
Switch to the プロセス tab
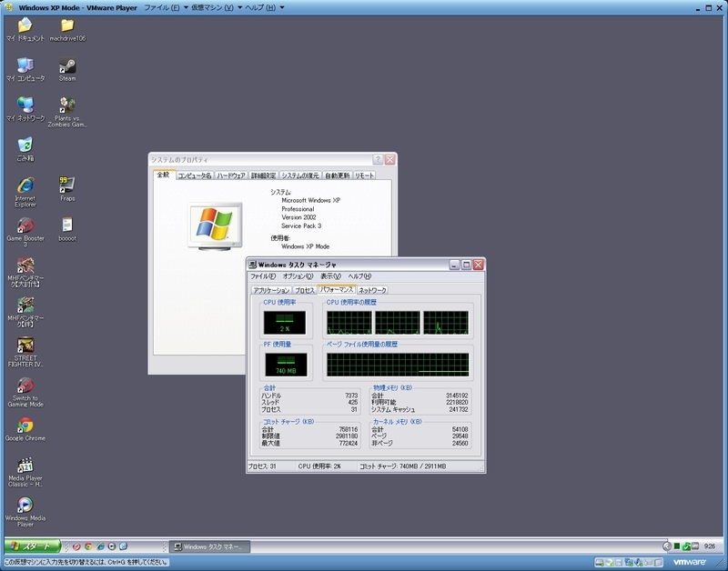tap(305, 290)
